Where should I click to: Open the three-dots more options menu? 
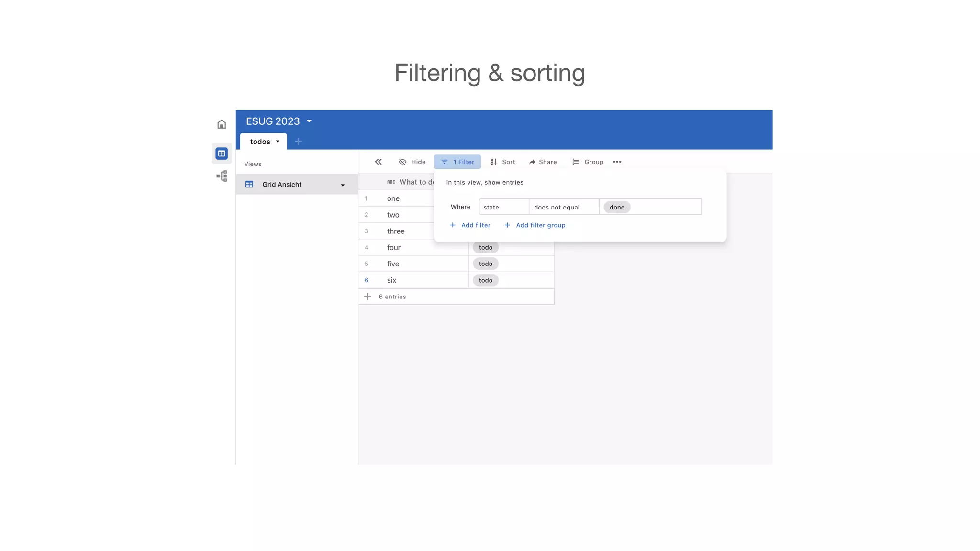click(617, 162)
